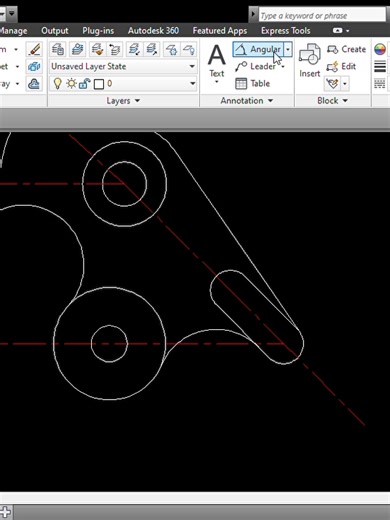The height and width of the screenshot is (520, 390).
Task: Click the Layer Unisolate icon
Action: 152,49
